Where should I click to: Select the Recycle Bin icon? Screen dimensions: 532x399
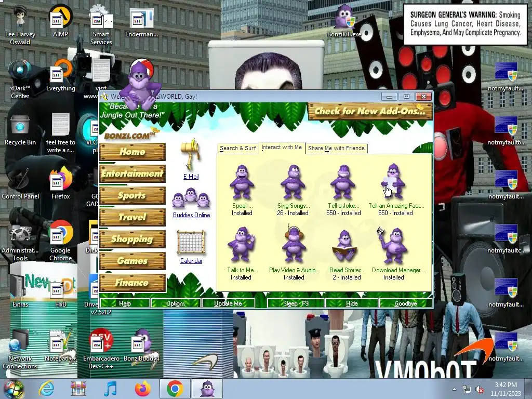tap(20, 129)
